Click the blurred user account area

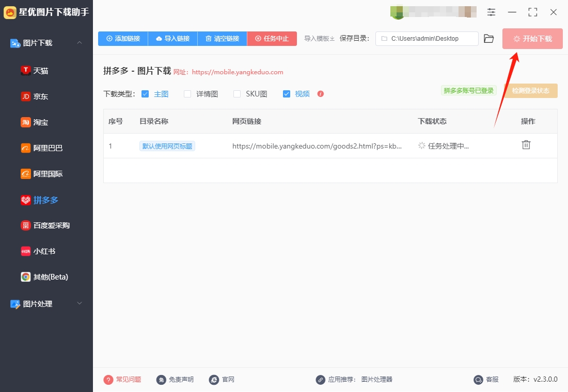(x=433, y=11)
